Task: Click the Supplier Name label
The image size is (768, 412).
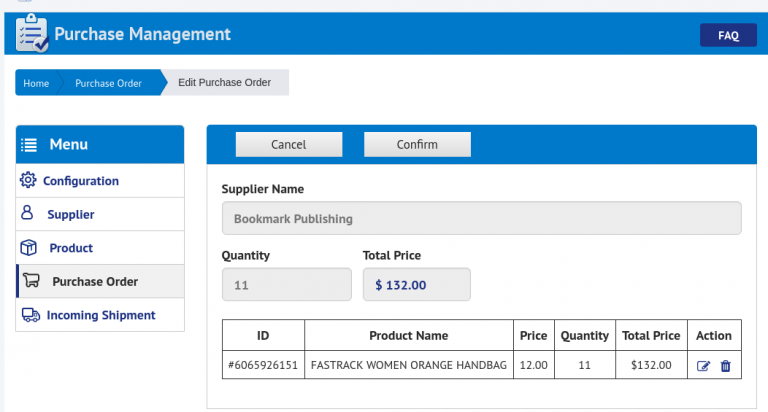Action: click(x=263, y=189)
